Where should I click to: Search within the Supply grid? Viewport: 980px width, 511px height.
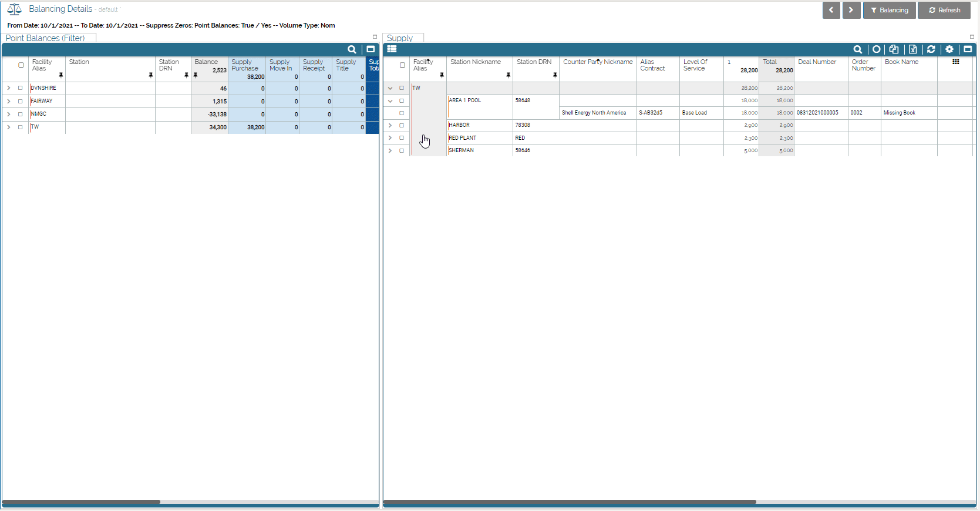click(x=857, y=49)
